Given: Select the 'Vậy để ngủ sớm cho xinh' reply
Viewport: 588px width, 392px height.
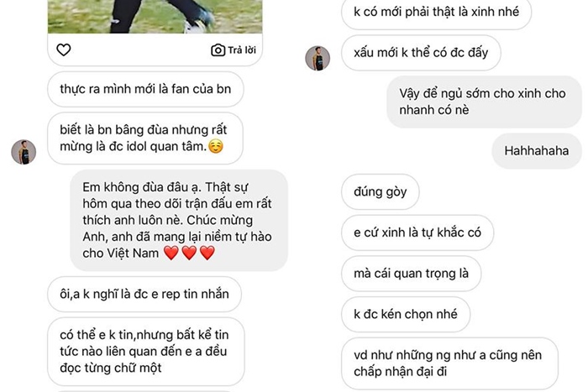Looking at the screenshot, I should click(484, 102).
